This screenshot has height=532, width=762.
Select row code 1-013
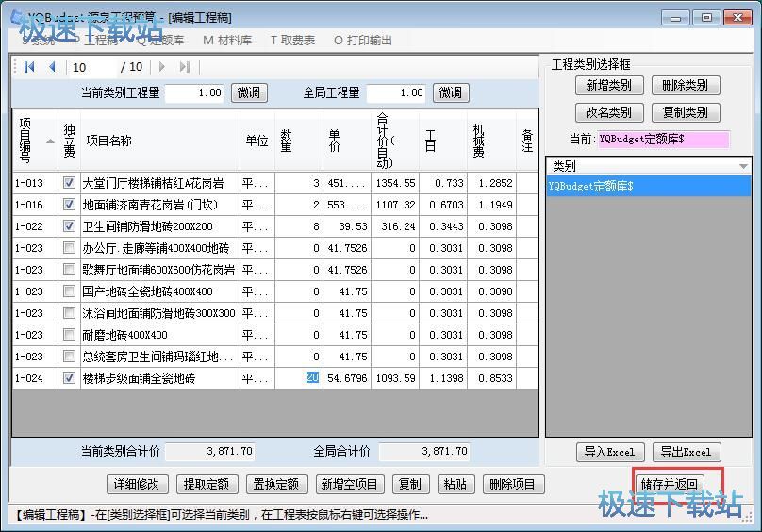point(35,183)
